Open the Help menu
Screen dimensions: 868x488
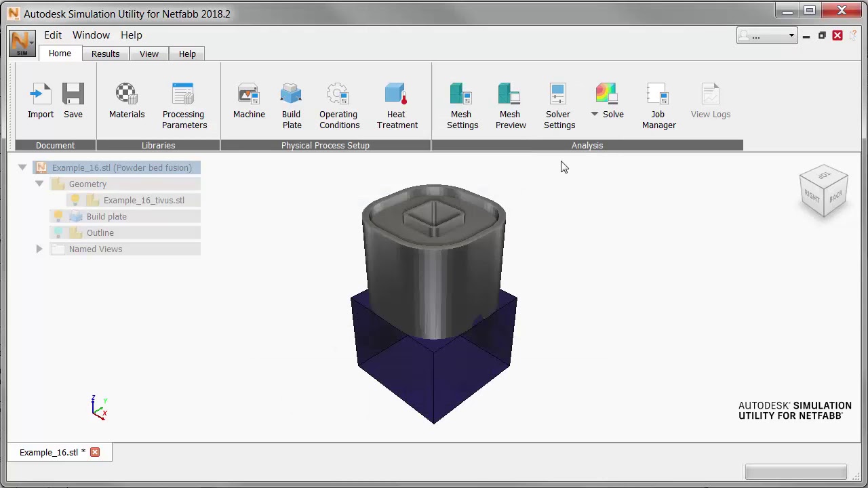[132, 35]
